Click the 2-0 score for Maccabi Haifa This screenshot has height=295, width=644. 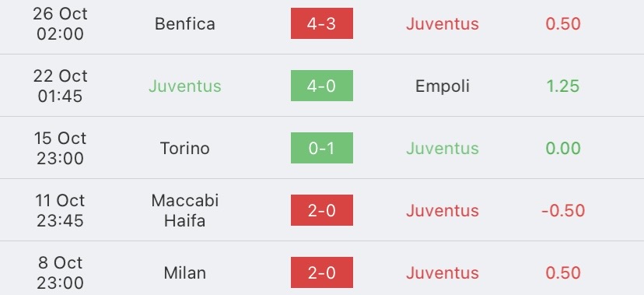(322, 210)
